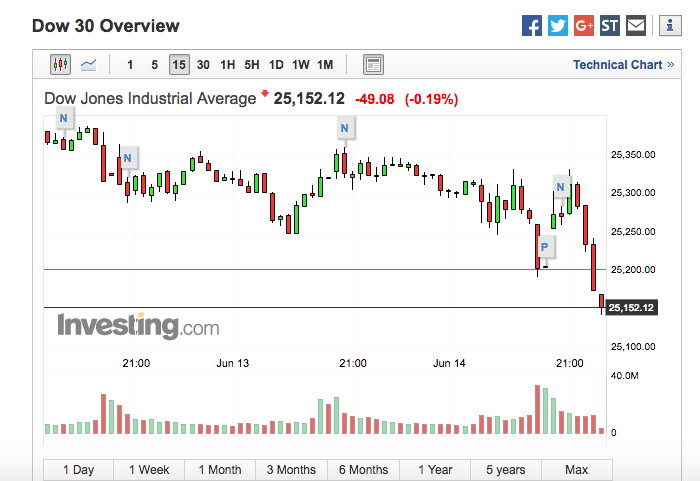The image size is (700, 481).
Task: Click the 25,152.12 current price label
Action: [x=631, y=308]
